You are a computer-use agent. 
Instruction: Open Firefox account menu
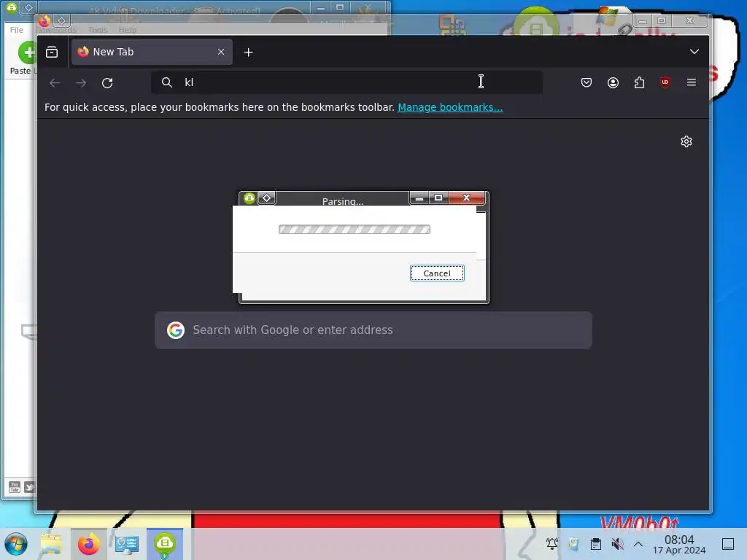(x=613, y=82)
